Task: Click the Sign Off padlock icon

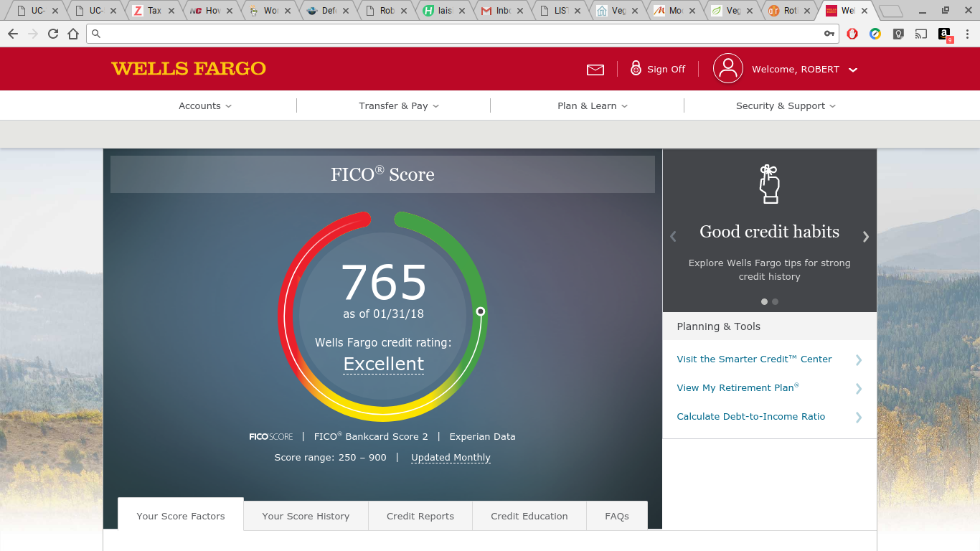Action: [636, 68]
